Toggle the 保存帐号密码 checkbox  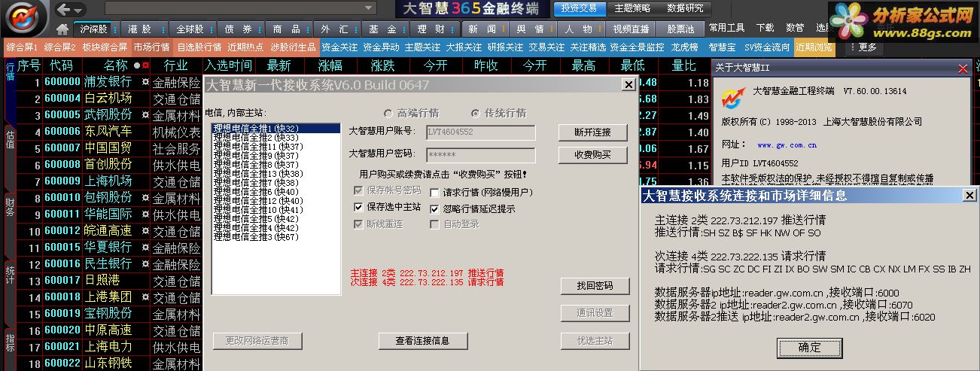(x=359, y=190)
